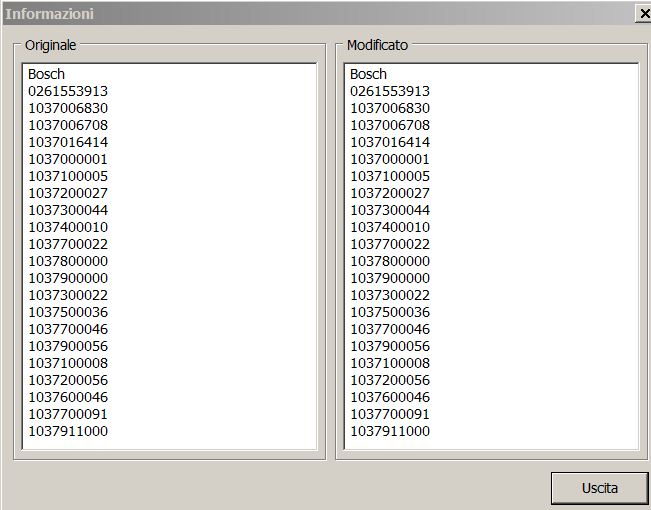
Task: Highlight 1037800000 in the Originale list
Action: point(68,261)
